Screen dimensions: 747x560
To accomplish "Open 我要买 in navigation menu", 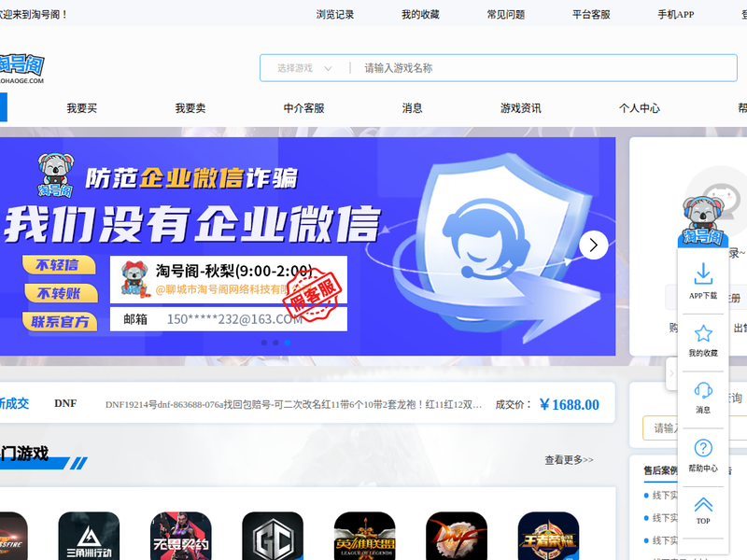I will [81, 108].
